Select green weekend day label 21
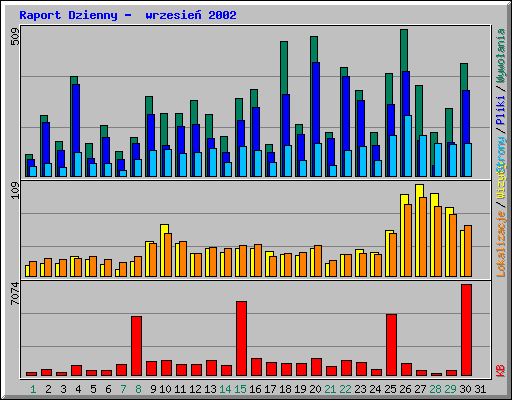Viewport: 512px width, 400px height. click(x=330, y=389)
